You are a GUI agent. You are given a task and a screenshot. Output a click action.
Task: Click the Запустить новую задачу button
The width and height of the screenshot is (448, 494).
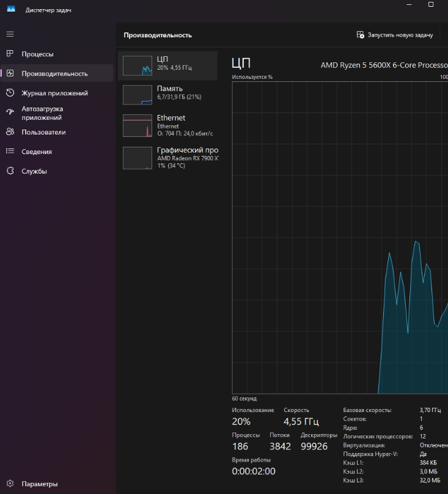pos(395,35)
